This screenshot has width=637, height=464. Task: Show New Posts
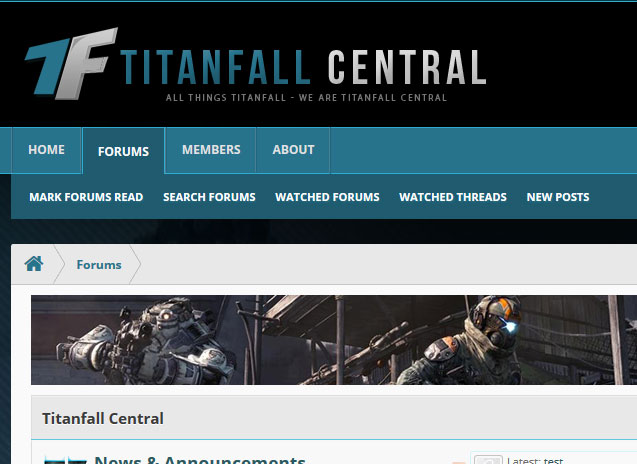(x=558, y=197)
